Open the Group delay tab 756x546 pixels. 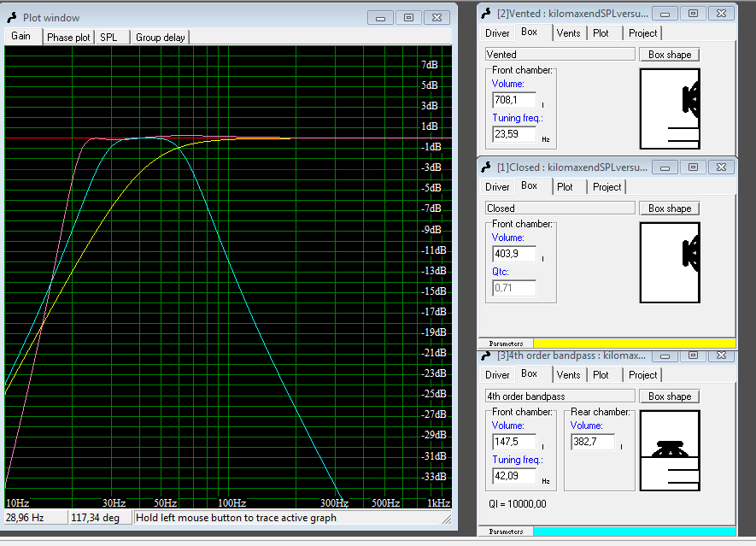click(x=160, y=37)
